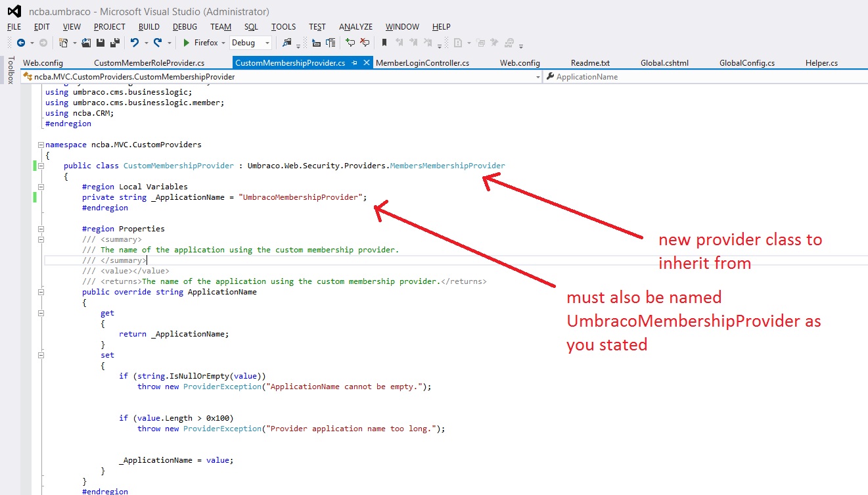The width and height of the screenshot is (868, 495).
Task: Collapse the set accessor block
Action: (41, 355)
